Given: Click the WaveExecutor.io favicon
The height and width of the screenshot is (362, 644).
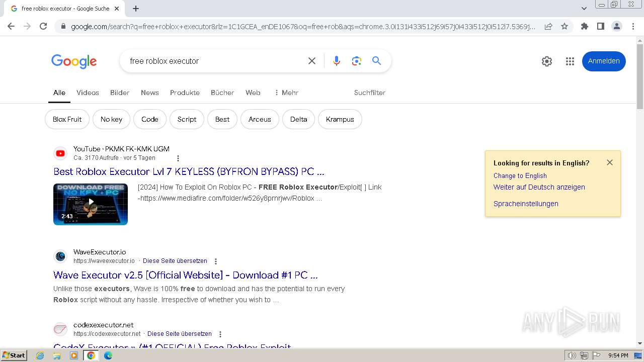Looking at the screenshot, I should [x=60, y=256].
